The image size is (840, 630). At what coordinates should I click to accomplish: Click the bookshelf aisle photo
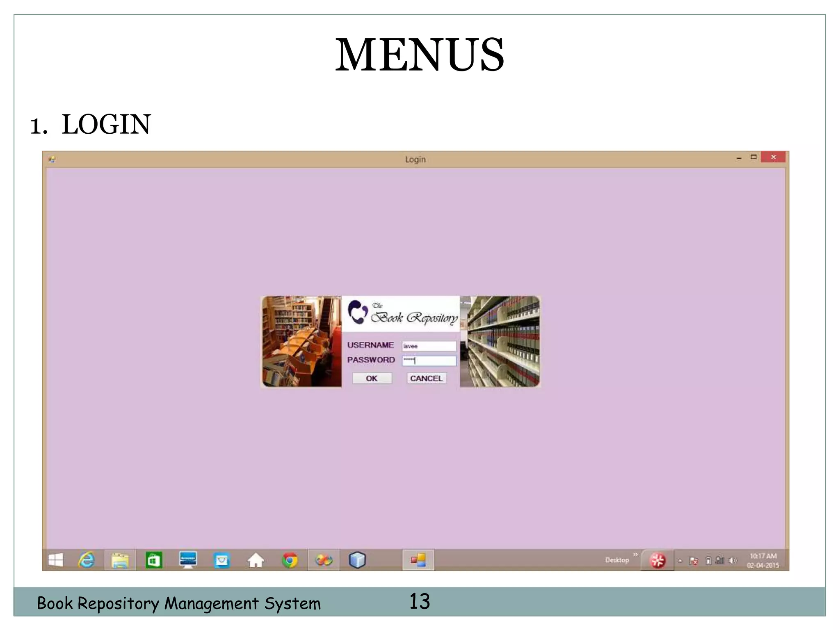(x=500, y=341)
